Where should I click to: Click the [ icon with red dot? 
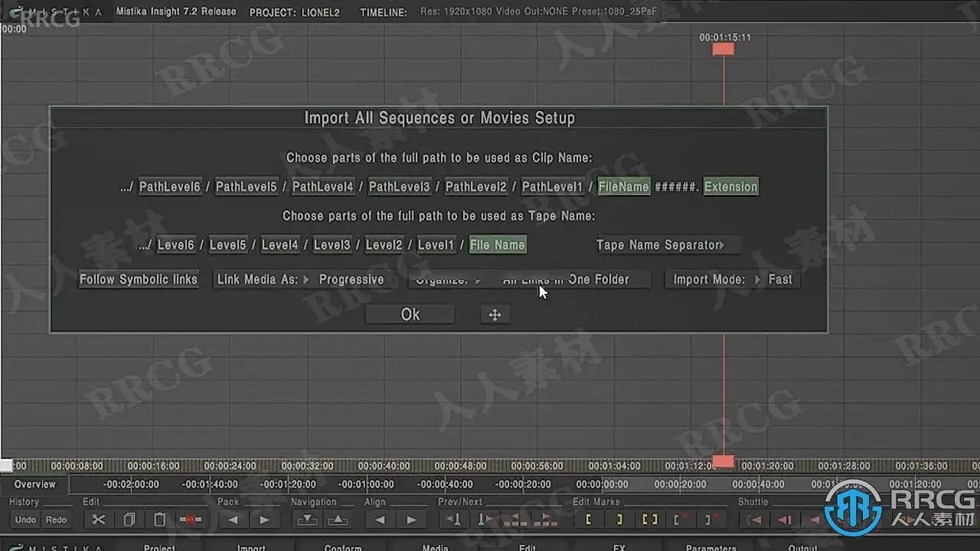[x=680, y=520]
